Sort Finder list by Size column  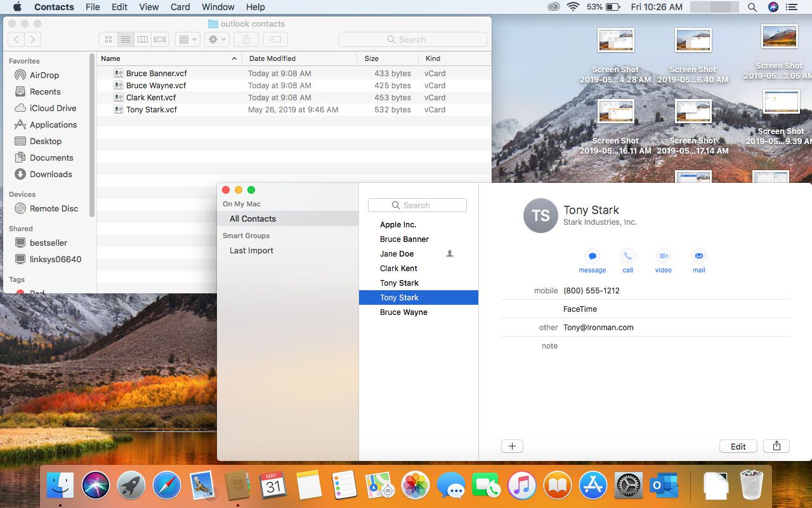point(388,58)
